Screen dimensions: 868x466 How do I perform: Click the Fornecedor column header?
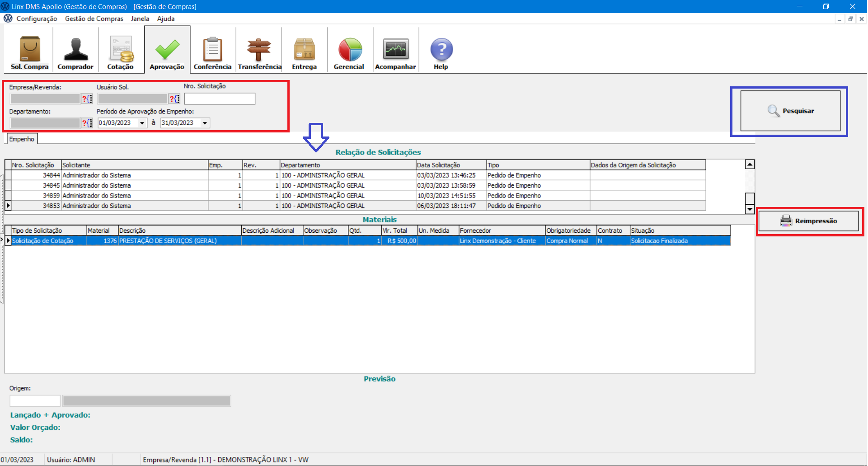[502, 231]
